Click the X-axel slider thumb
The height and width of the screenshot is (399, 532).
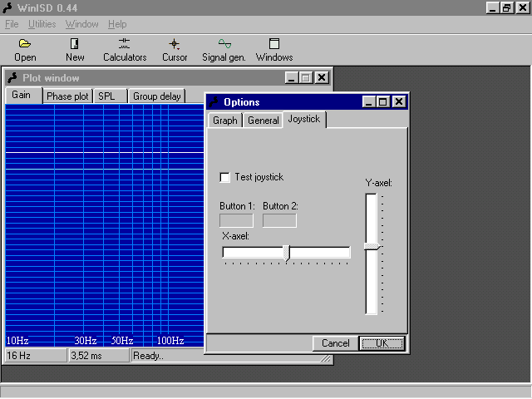[x=287, y=253]
